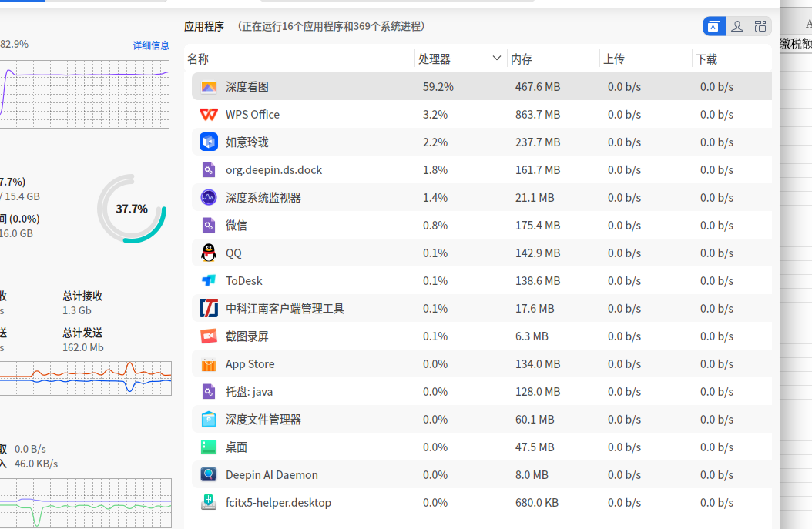812x529 pixels.
Task: Click the 托盘: java process icon
Action: point(209,392)
